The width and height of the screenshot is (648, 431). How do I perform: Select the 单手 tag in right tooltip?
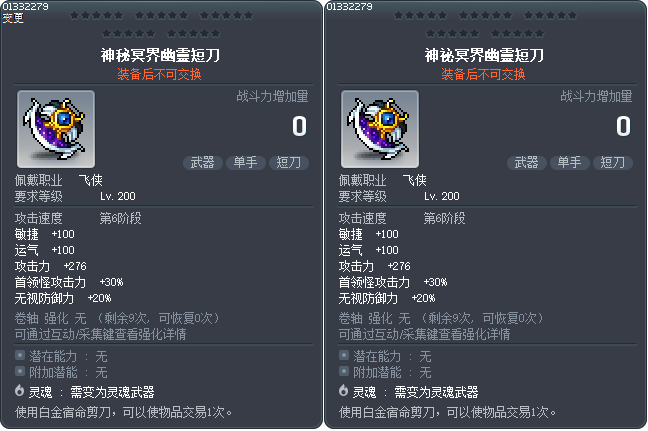569,162
